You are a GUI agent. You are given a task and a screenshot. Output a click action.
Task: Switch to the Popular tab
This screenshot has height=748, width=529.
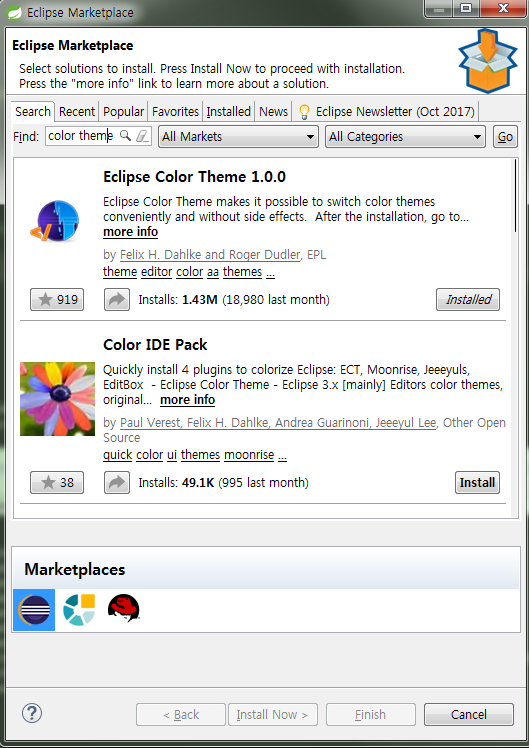coord(124,112)
